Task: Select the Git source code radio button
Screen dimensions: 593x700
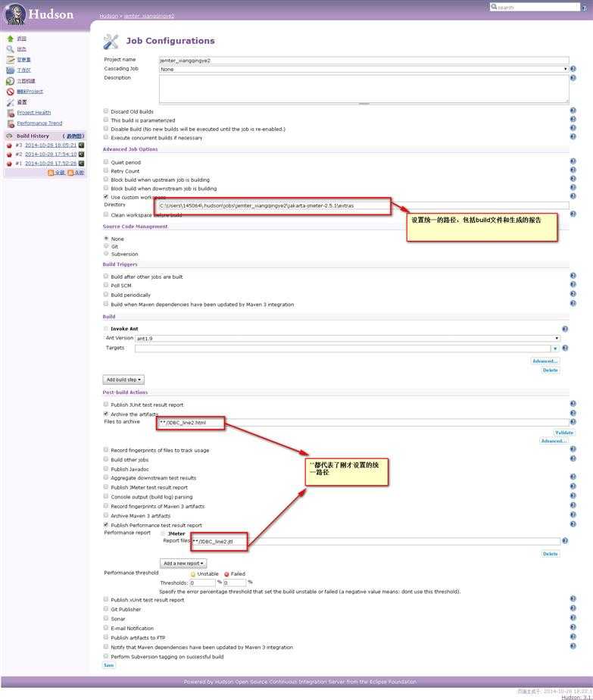Action: coord(106,246)
